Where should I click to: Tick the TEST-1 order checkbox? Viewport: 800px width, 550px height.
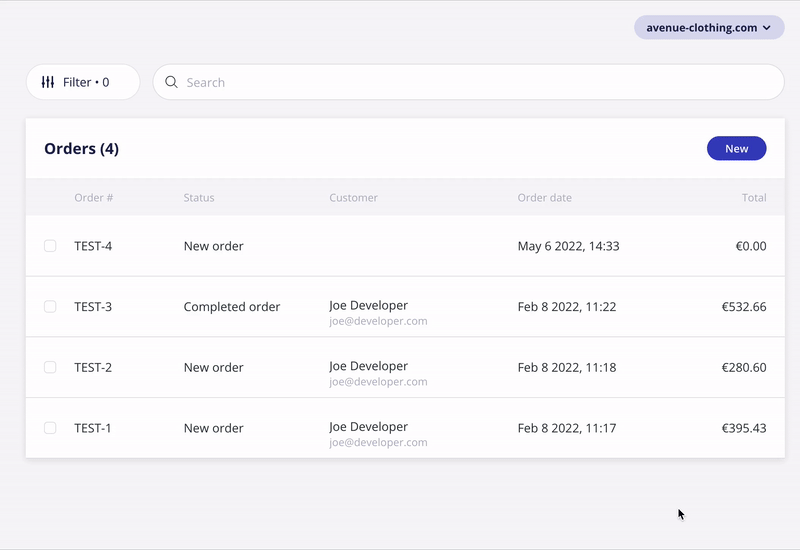50,428
